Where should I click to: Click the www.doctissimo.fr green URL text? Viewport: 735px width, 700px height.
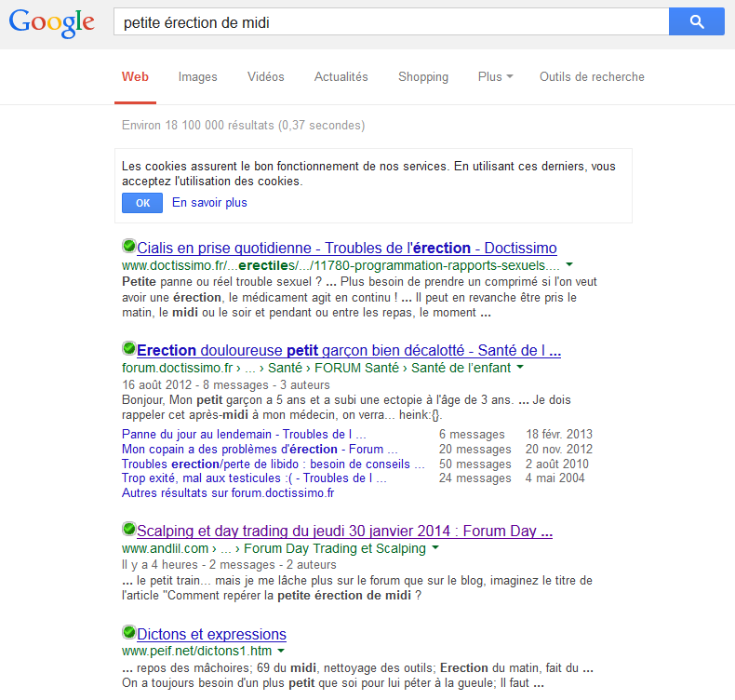click(341, 265)
